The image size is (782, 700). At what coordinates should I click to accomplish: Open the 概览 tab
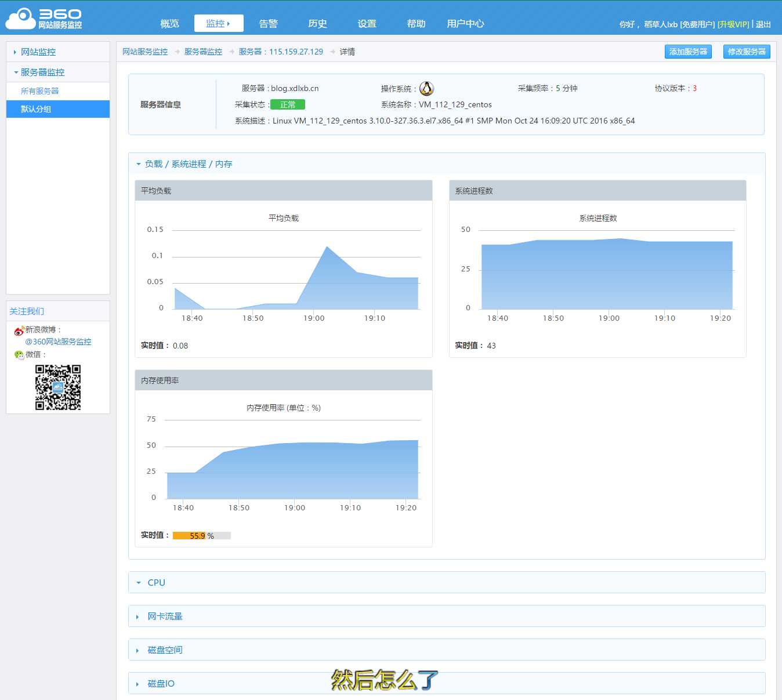tap(169, 24)
